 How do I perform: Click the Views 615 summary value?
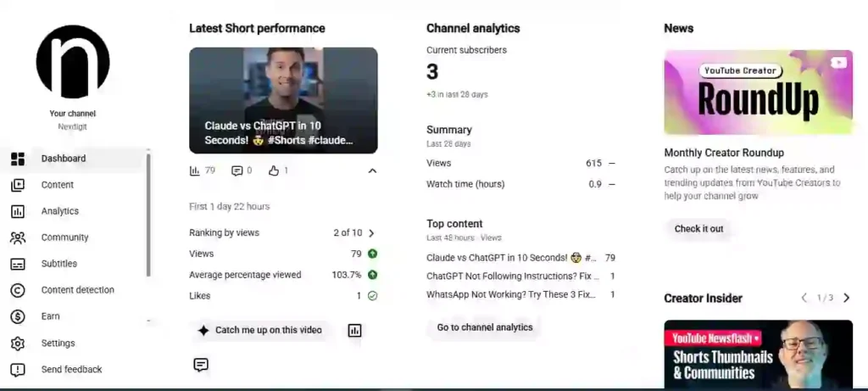[x=593, y=164]
